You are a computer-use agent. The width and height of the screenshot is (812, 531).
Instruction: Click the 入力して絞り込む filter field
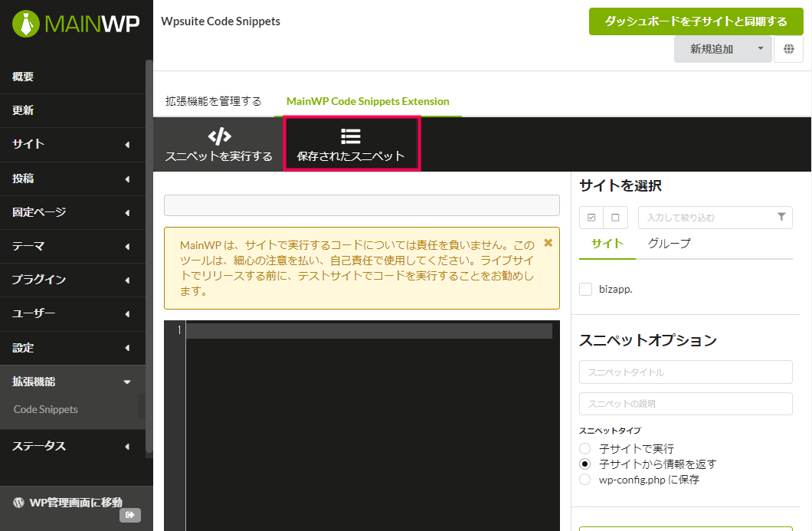[715, 218]
